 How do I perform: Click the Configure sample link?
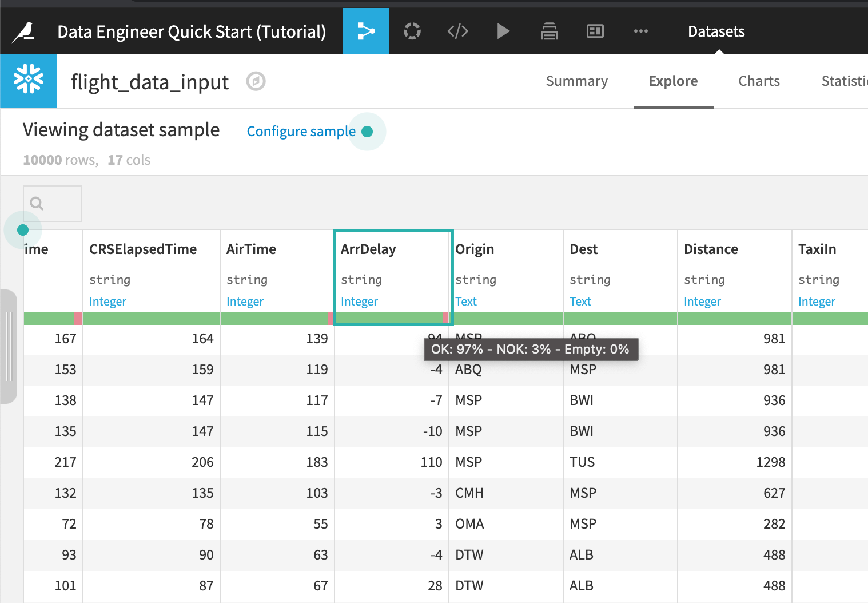point(301,132)
